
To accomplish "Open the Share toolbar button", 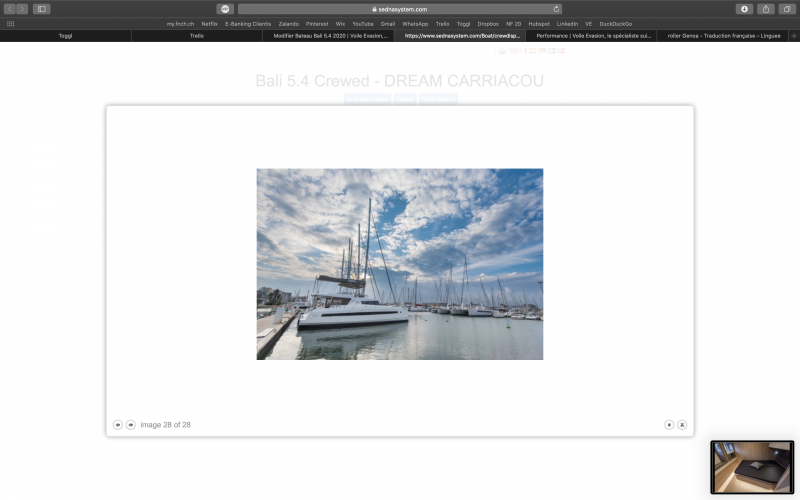I will point(766,9).
